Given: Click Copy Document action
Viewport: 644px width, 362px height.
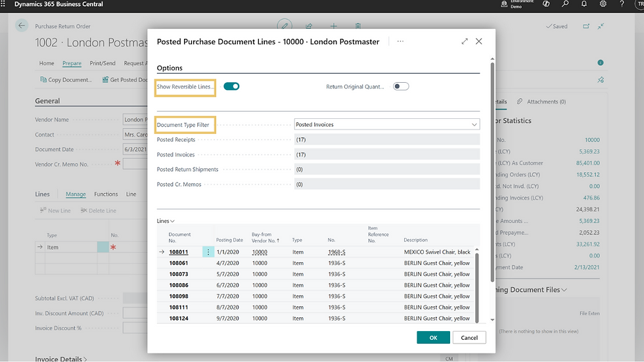Looking at the screenshot, I should click(x=66, y=79).
